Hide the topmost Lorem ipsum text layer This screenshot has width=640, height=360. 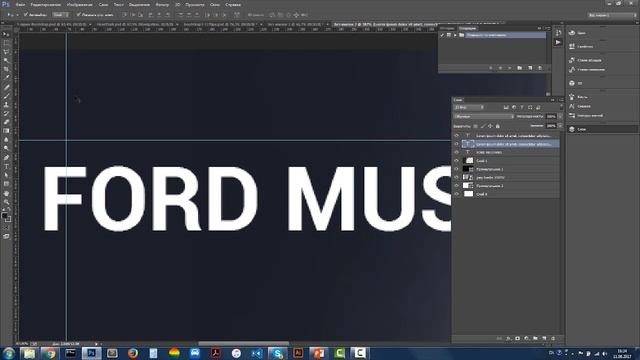click(457, 136)
